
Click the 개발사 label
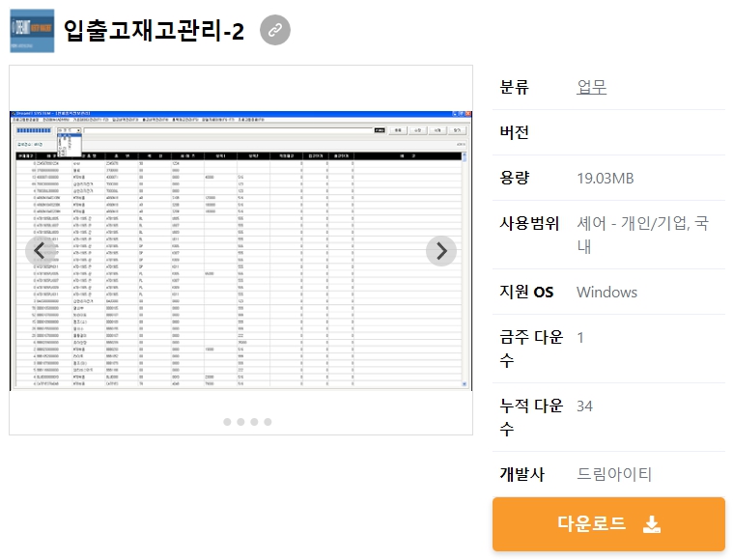tap(522, 474)
